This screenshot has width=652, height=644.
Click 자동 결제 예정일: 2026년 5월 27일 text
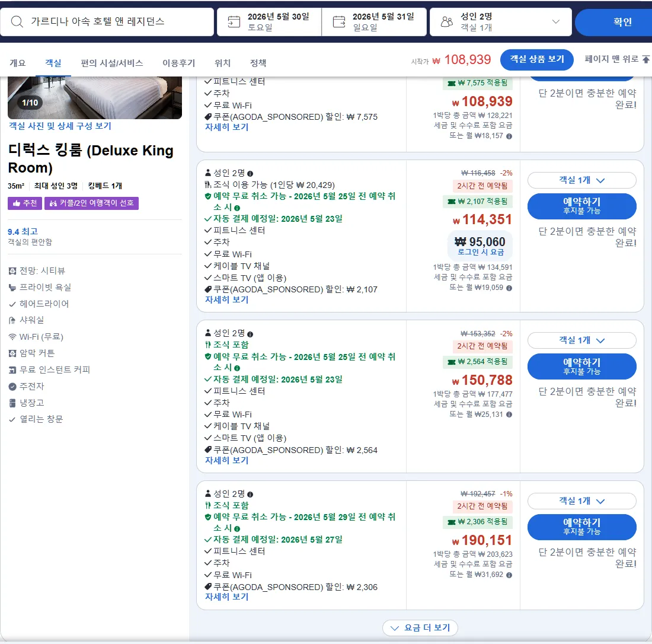pos(278,540)
